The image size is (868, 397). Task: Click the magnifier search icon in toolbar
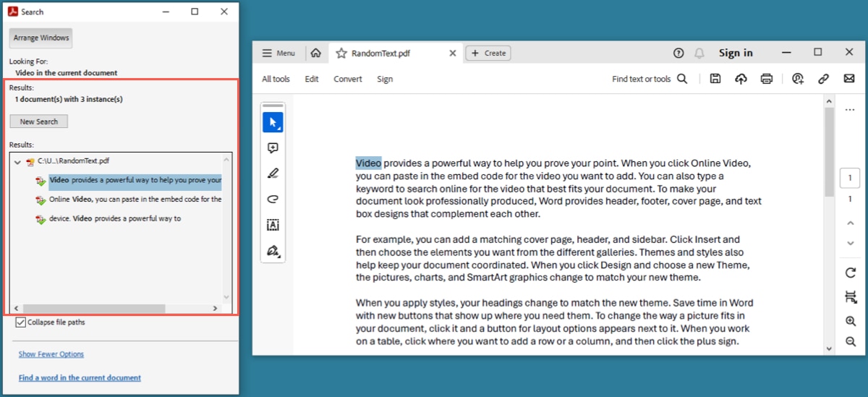[x=682, y=79]
